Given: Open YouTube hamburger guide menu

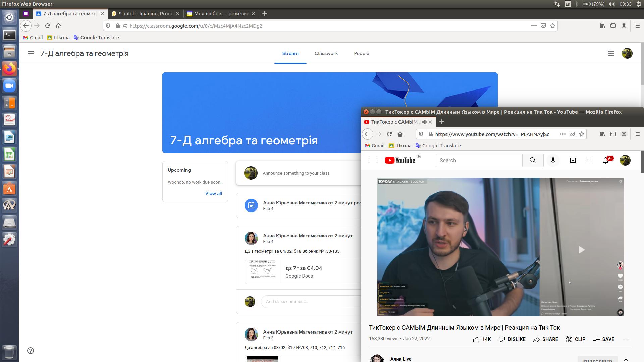Looking at the screenshot, I should [373, 160].
